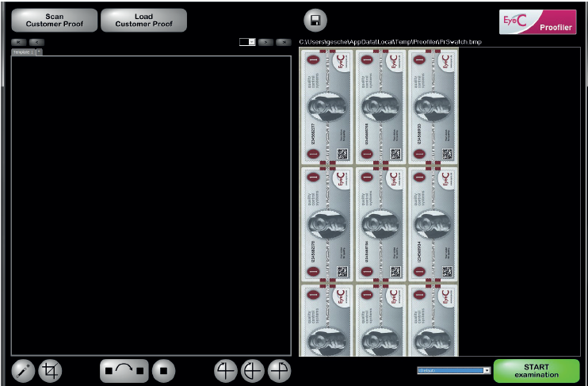
Task: Rotate the image 180 degrees
Action: (252, 371)
